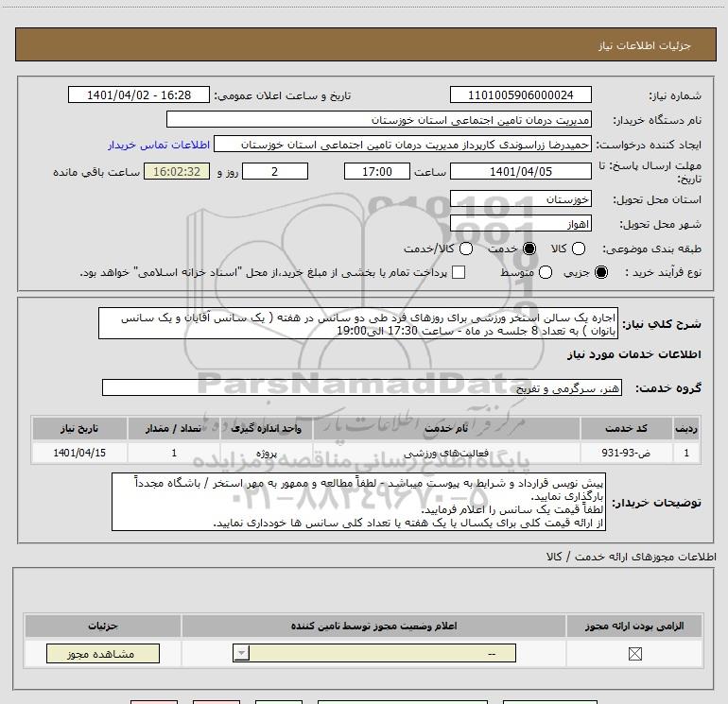Click need date cell 1401/04/15

(x=79, y=453)
